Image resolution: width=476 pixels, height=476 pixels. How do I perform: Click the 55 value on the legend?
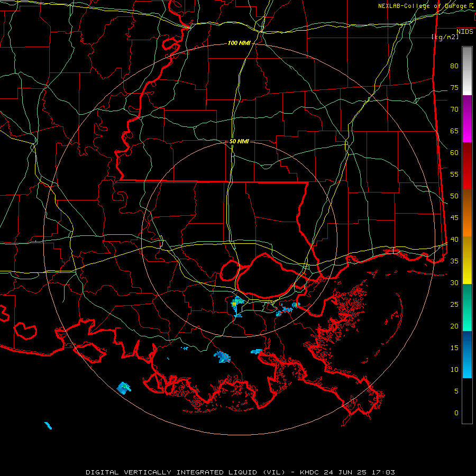point(454,175)
